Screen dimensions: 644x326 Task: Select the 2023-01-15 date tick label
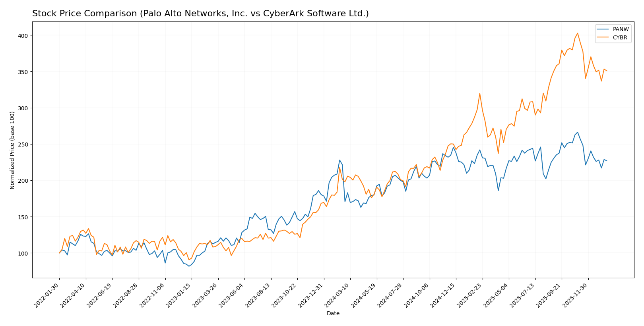point(180,295)
